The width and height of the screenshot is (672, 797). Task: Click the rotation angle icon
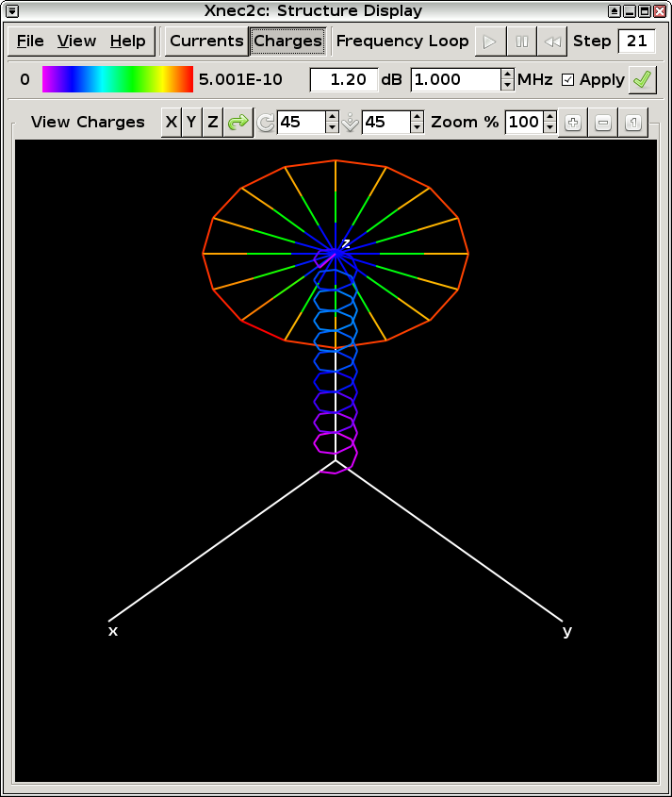[265, 123]
